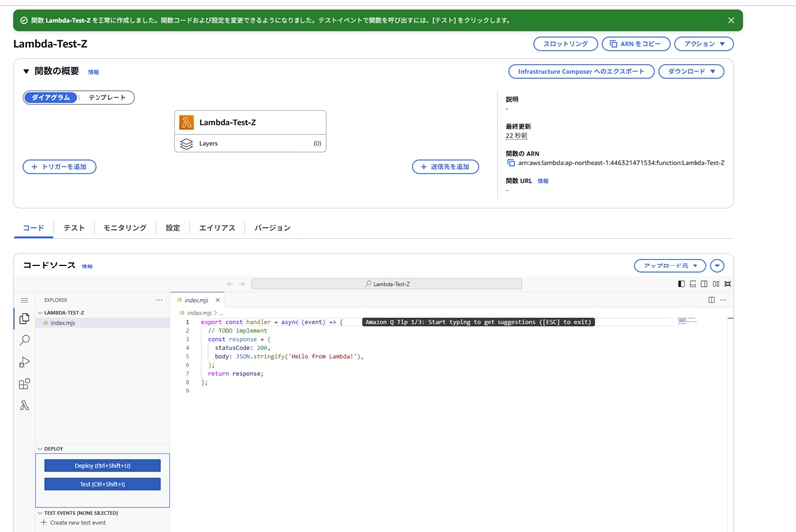Go back with the editor navigation arrow
This screenshot has width=796, height=532.
(230, 284)
